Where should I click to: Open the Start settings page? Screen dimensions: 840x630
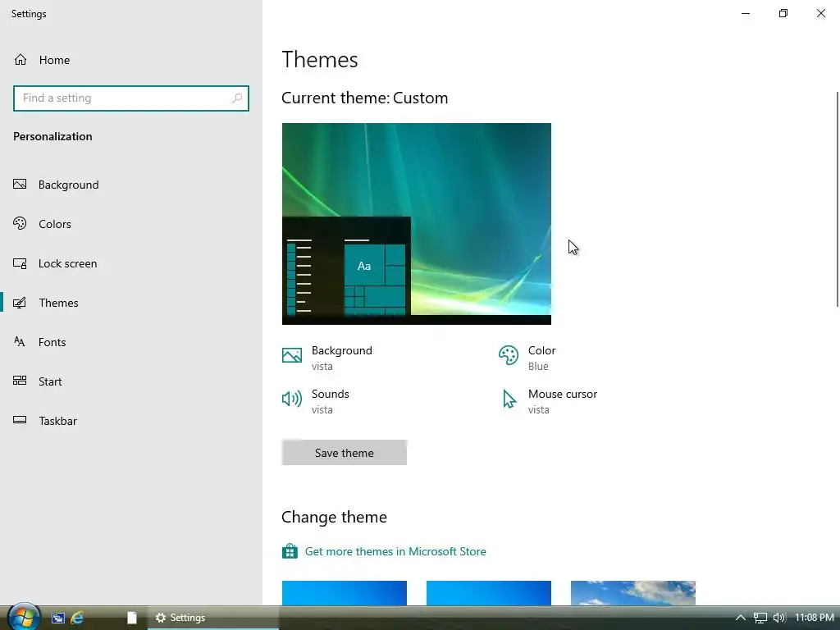[131, 381]
